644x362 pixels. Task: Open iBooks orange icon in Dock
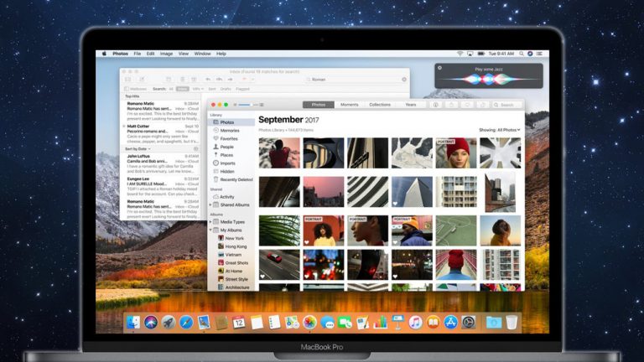click(433, 322)
